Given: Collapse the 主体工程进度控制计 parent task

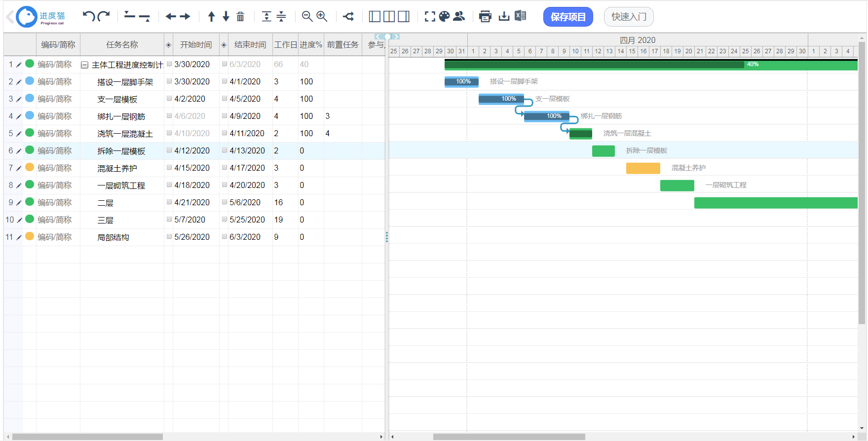Looking at the screenshot, I should tap(84, 65).
